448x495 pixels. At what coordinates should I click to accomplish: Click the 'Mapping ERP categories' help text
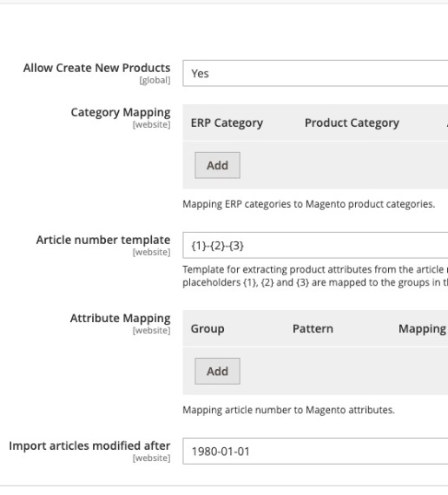[x=309, y=204]
